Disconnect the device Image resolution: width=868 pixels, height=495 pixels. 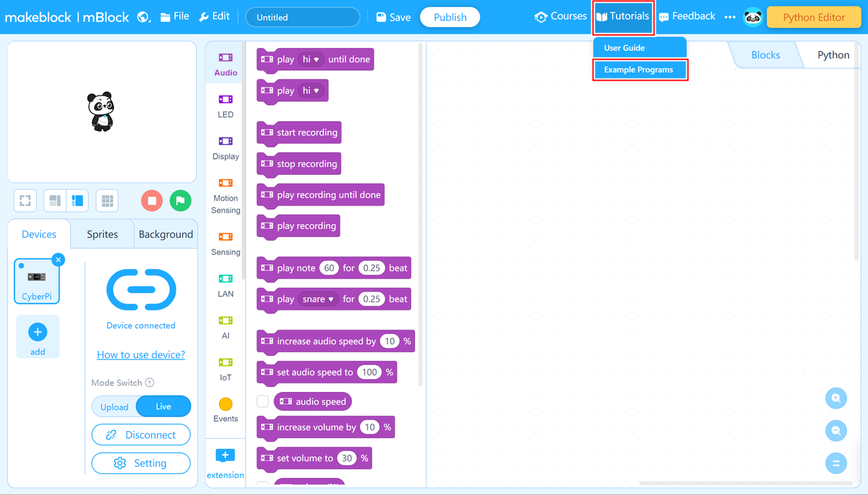[x=141, y=435]
